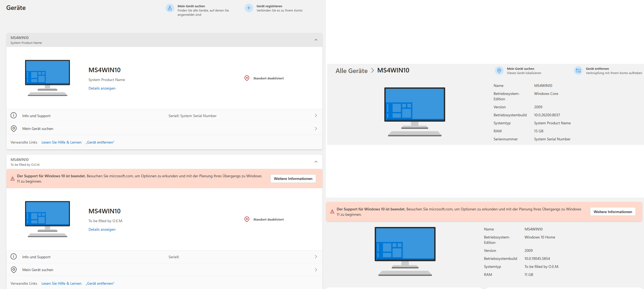Go back via the Alle Geräte breadcrumb
Screen dimensions: 644x289
(x=351, y=71)
